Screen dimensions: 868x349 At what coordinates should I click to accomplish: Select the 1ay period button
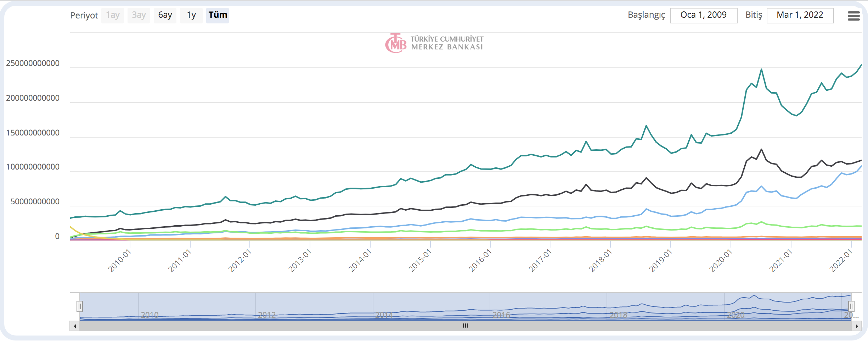pyautogui.click(x=113, y=15)
